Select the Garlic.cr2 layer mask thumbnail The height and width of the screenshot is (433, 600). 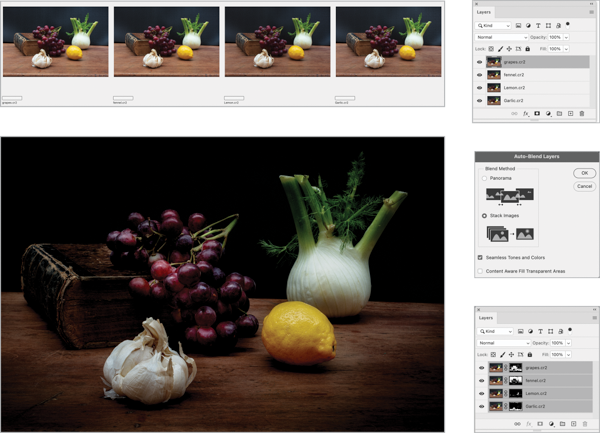click(516, 406)
